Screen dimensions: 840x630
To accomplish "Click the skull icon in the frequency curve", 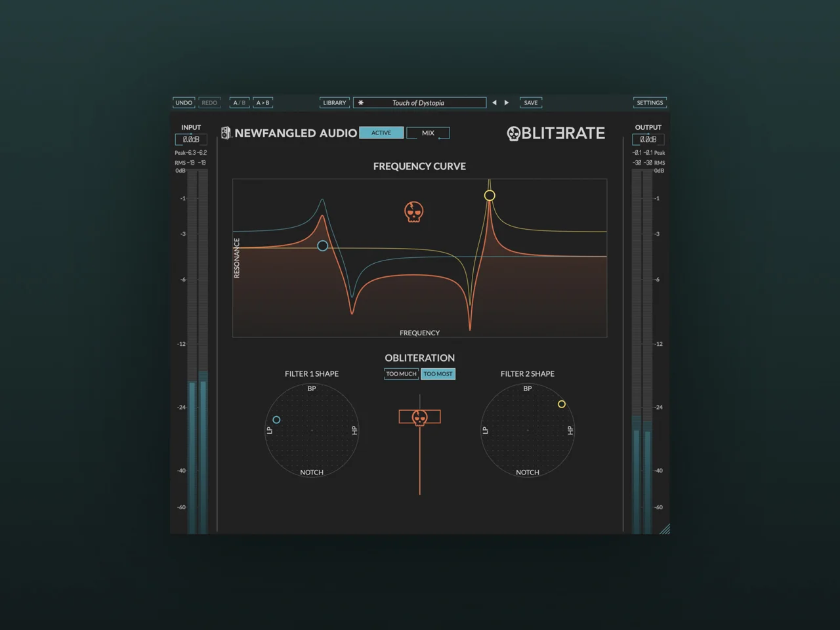I will coord(413,212).
